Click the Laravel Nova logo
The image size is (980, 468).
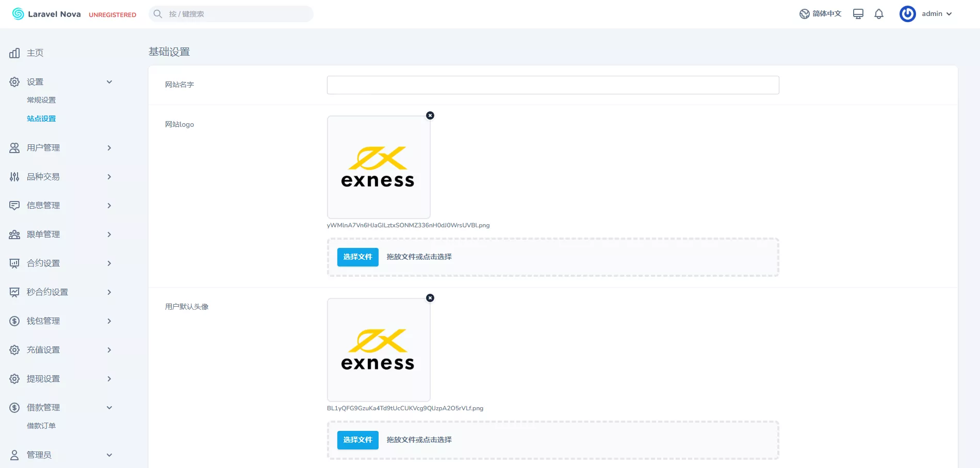click(x=47, y=14)
